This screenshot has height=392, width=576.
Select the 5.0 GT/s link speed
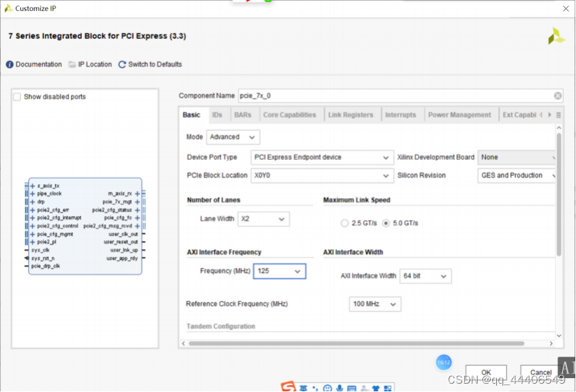(x=385, y=223)
